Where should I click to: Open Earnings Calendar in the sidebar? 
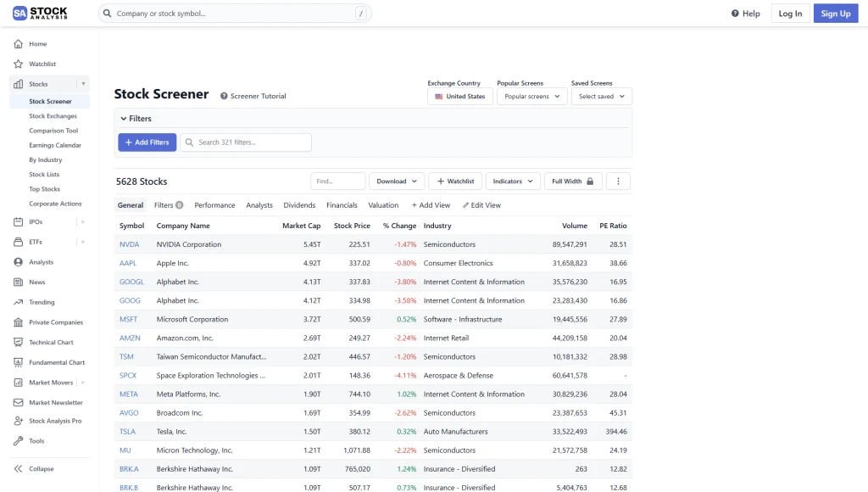pyautogui.click(x=55, y=145)
